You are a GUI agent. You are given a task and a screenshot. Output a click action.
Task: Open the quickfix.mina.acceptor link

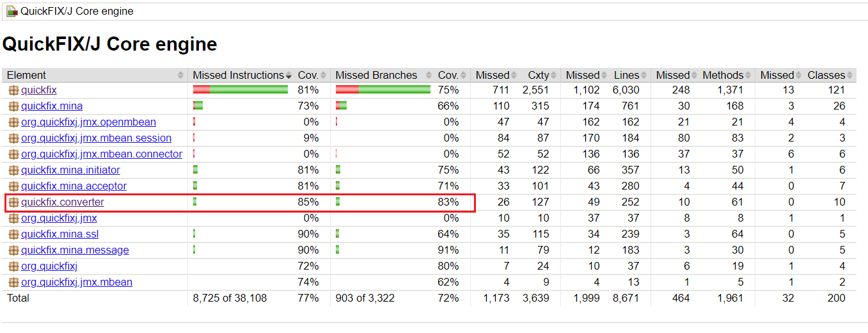point(74,186)
